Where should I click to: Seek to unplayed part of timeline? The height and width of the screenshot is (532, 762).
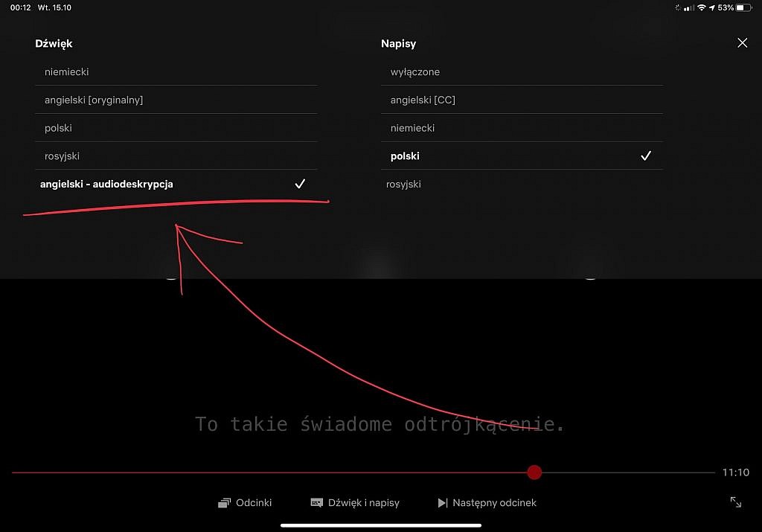pyautogui.click(x=628, y=472)
